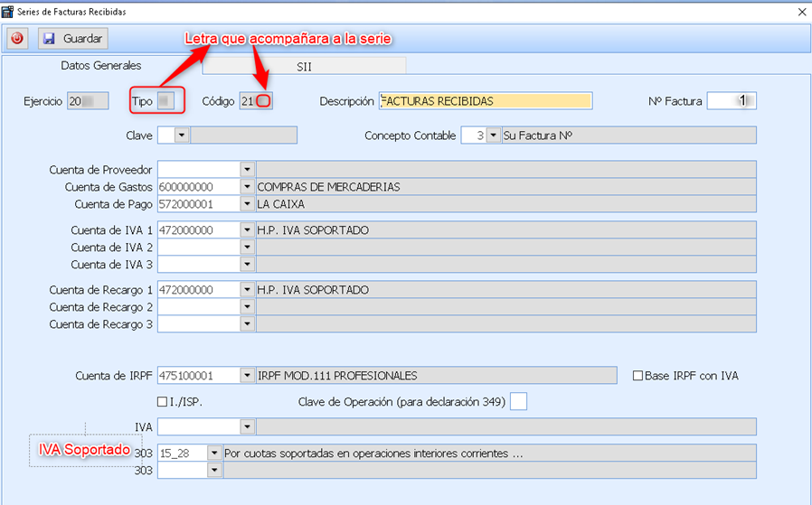Screen dimensions: 812x505
Task: Expand the Cuenta de Gastos dropdown
Action: pos(247,187)
